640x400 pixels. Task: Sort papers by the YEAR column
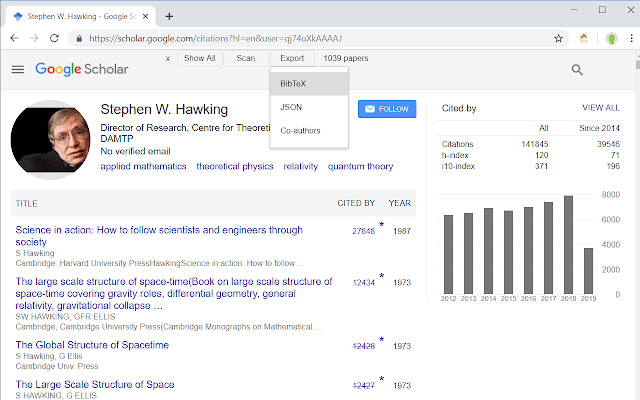(x=399, y=203)
